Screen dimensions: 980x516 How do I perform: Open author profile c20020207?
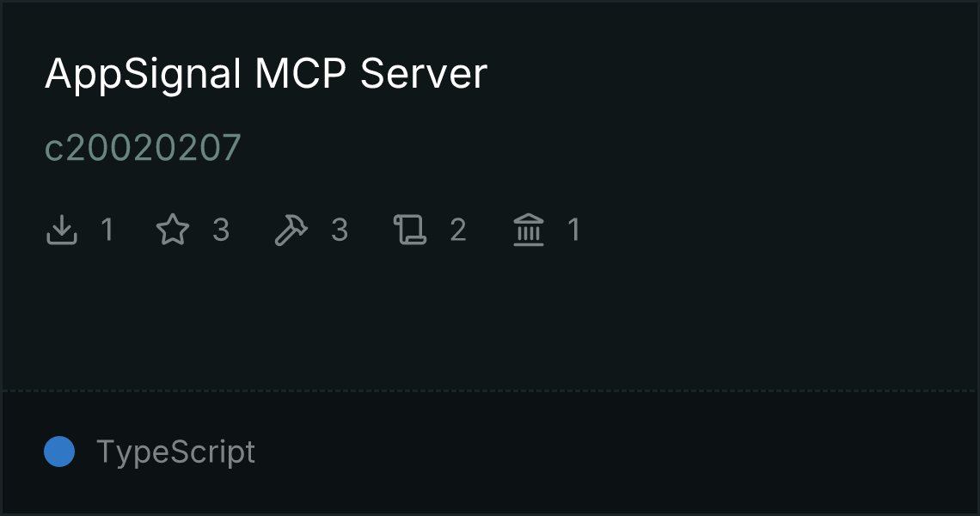pos(143,149)
